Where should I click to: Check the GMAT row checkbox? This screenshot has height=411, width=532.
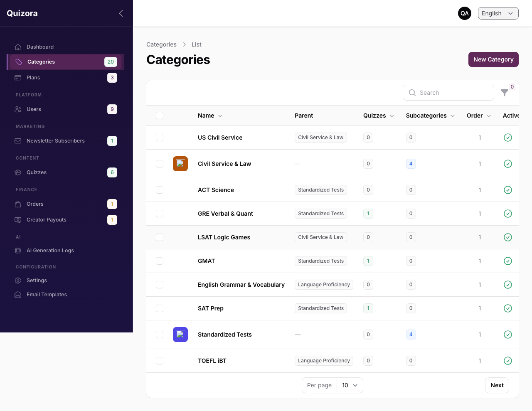click(160, 261)
